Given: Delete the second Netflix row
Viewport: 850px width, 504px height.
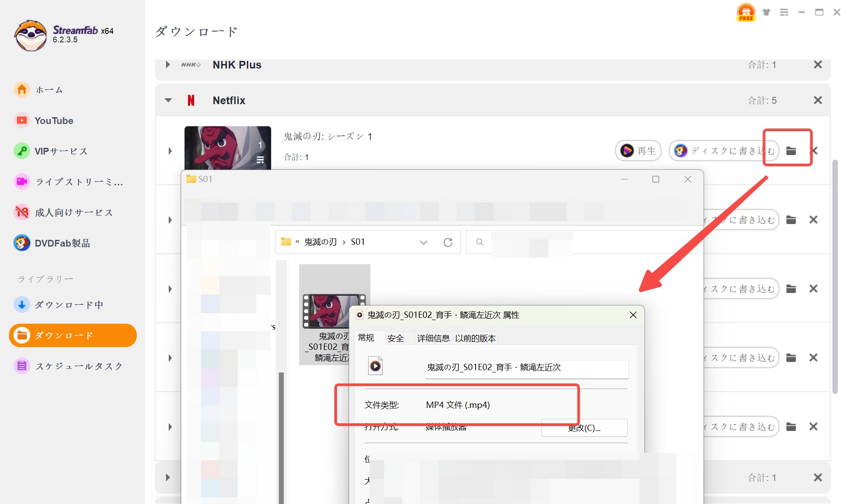Looking at the screenshot, I should pos(813,220).
